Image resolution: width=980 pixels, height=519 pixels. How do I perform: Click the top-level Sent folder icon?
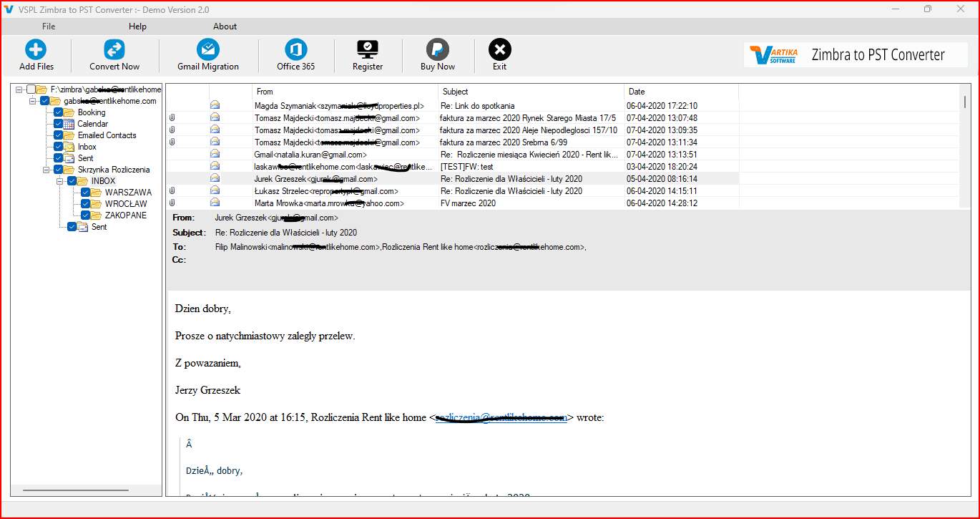click(x=69, y=158)
